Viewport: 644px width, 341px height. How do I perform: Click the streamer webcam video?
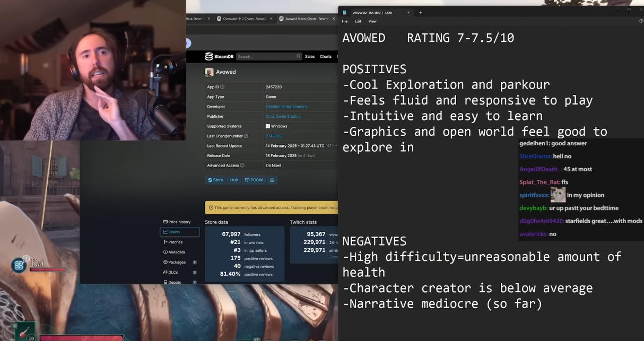[93, 70]
